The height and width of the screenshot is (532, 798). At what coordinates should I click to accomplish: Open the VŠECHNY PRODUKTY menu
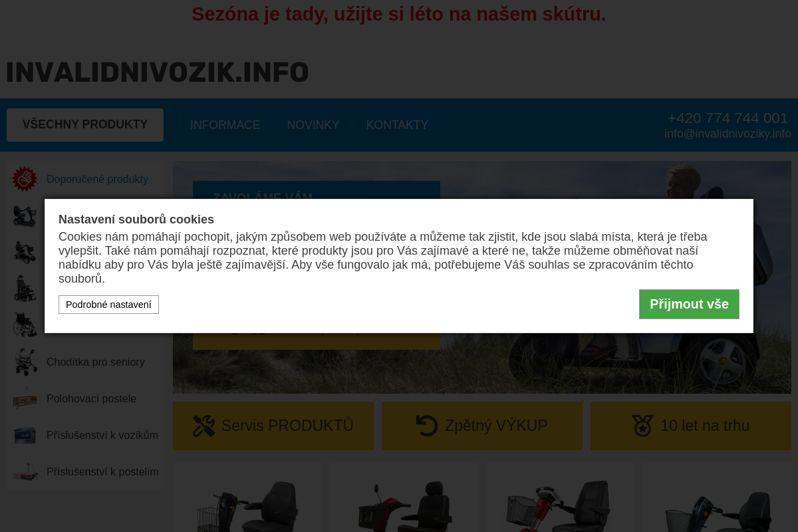point(85,125)
